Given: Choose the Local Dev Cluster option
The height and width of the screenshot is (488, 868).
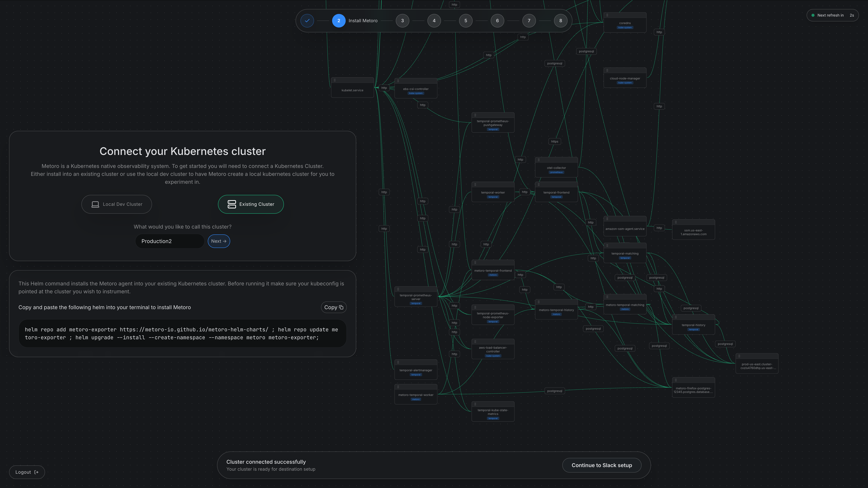Looking at the screenshot, I should click(117, 204).
